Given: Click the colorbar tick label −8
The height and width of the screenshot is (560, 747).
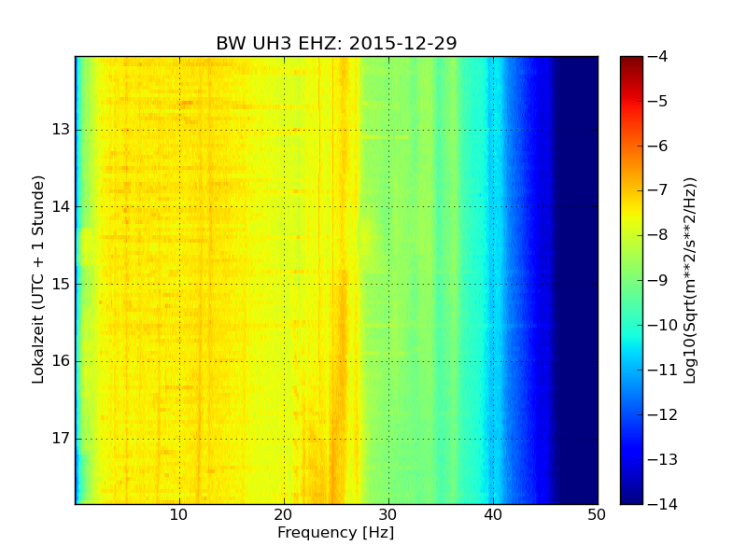Looking at the screenshot, I should (658, 235).
